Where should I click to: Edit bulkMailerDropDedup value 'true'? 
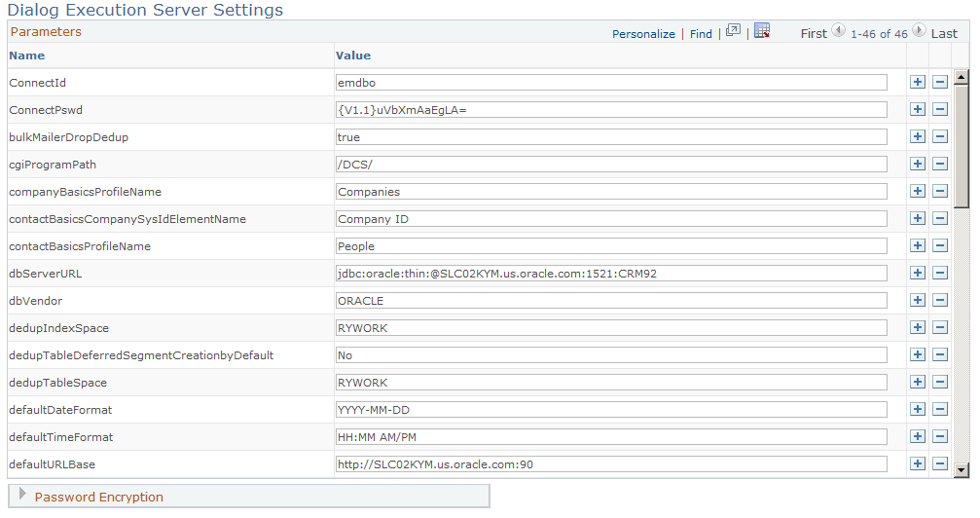coord(611,136)
